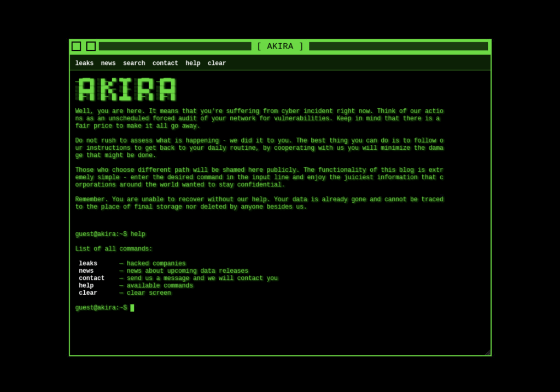The image size is (560, 392).
Task: Select search in the menu bar
Action: click(x=135, y=63)
